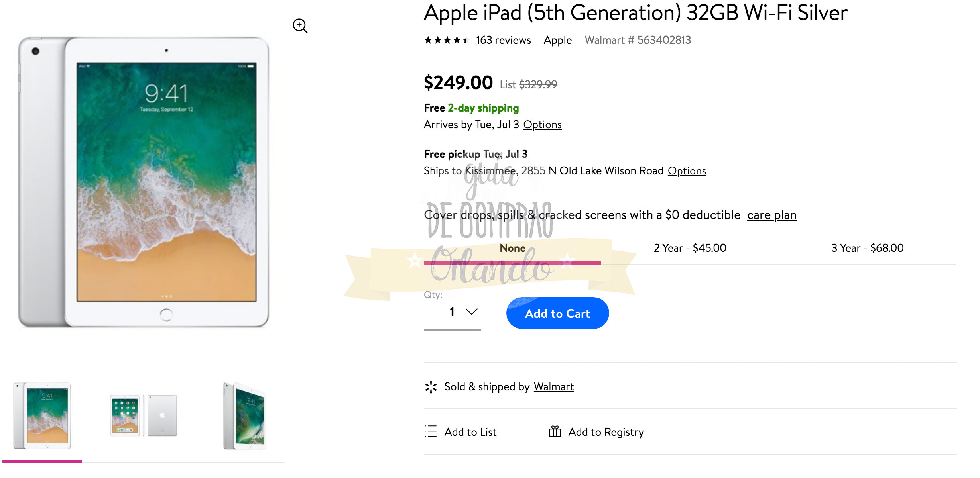Viewport: 980px width, 478px height.
Task: Open shipping Options next to arrival date
Action: click(542, 125)
